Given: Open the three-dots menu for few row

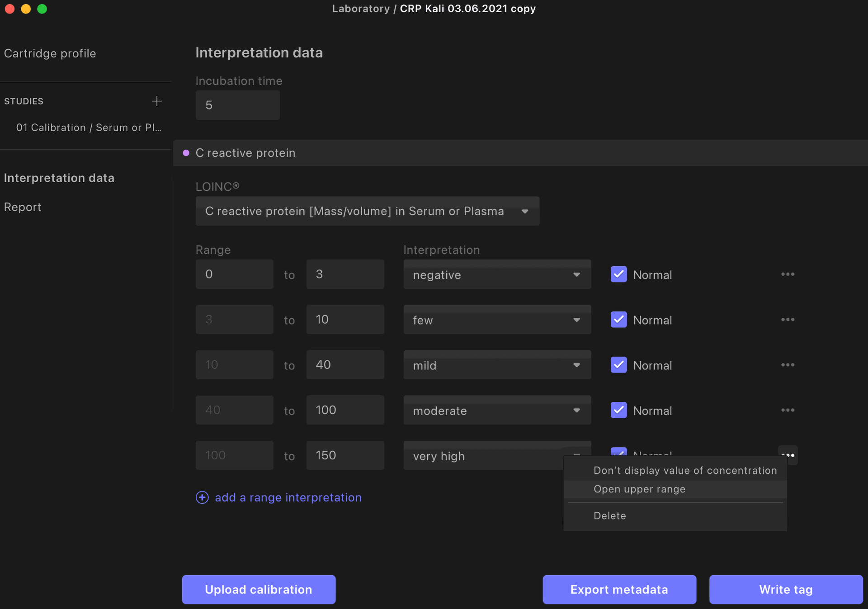Looking at the screenshot, I should 788,320.
